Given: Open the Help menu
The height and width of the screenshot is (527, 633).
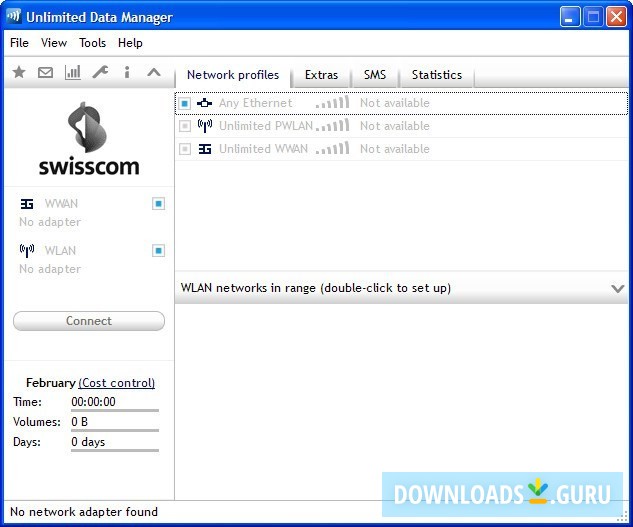Looking at the screenshot, I should [x=130, y=43].
